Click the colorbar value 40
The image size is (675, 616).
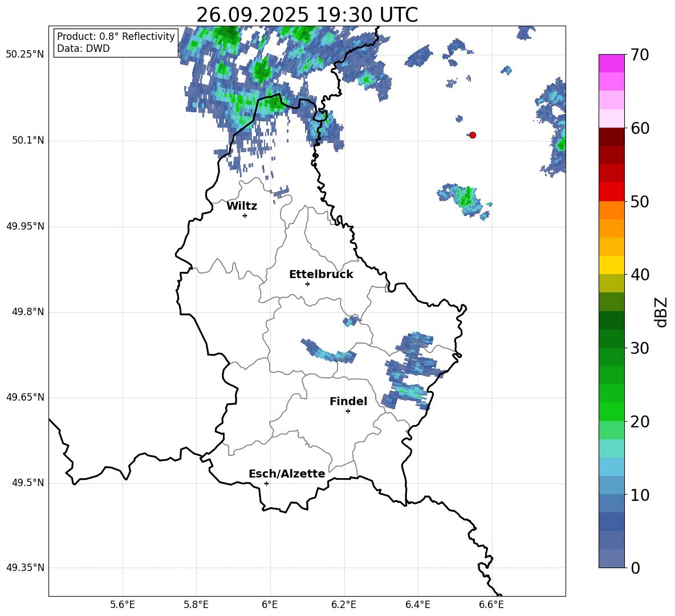coord(640,275)
